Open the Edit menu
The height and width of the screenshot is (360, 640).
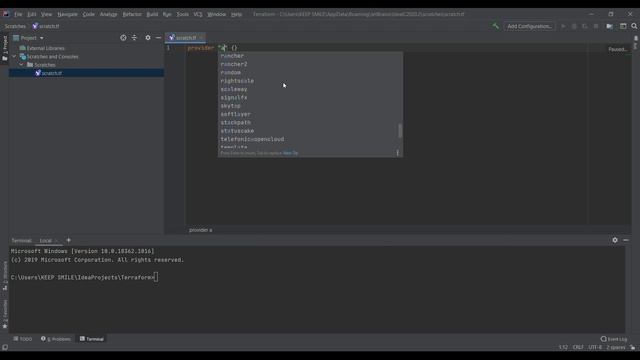click(x=32, y=14)
